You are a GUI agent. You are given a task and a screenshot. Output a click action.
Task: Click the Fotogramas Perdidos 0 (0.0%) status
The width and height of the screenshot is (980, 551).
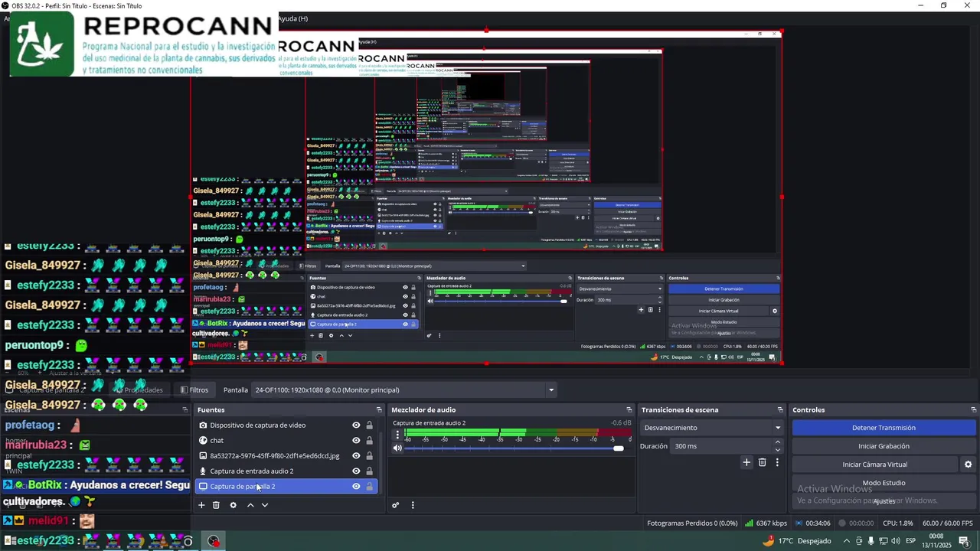[692, 523]
